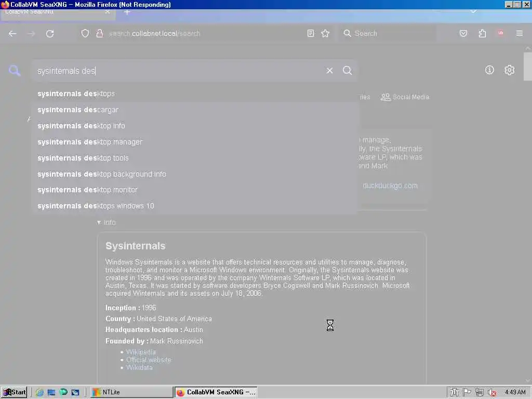Clear the search query with X

(329, 71)
